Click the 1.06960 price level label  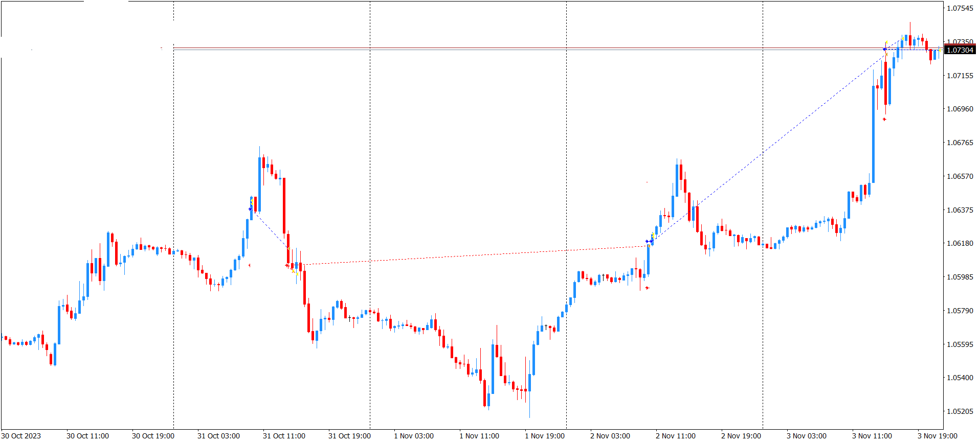point(960,109)
